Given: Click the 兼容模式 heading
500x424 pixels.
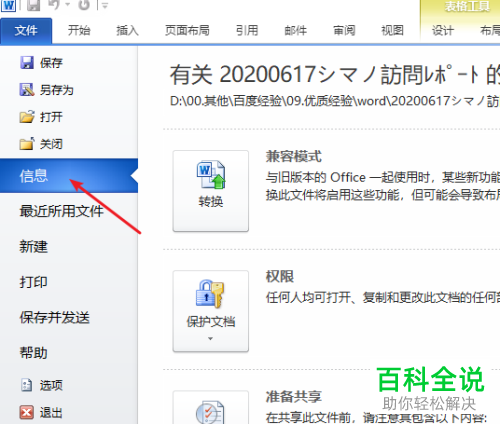Looking at the screenshot, I should [x=294, y=156].
